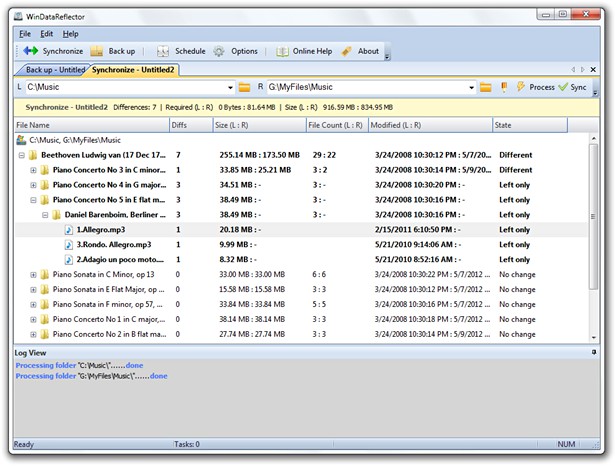Click the Online Help book icon
The width and height of the screenshot is (616, 466).
tap(282, 51)
